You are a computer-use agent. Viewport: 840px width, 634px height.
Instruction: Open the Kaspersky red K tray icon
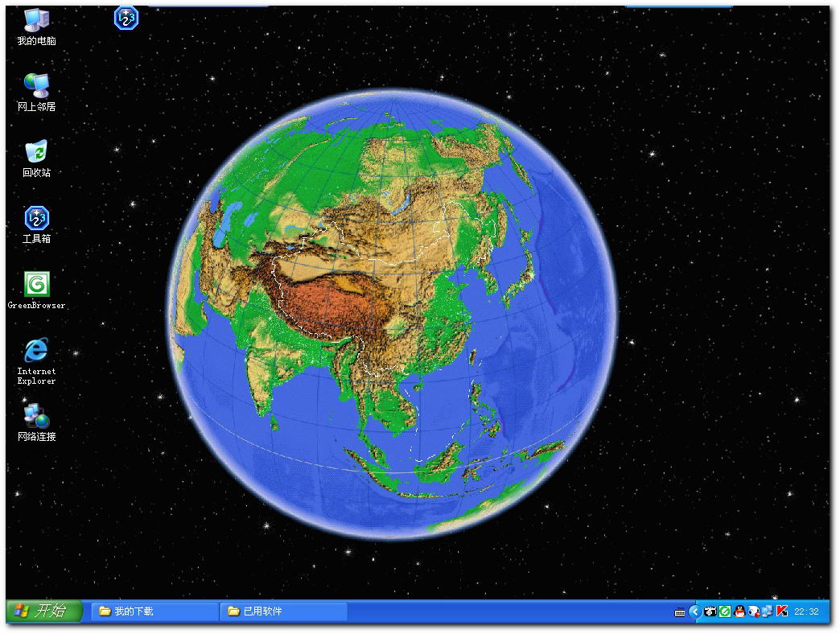pos(781,611)
